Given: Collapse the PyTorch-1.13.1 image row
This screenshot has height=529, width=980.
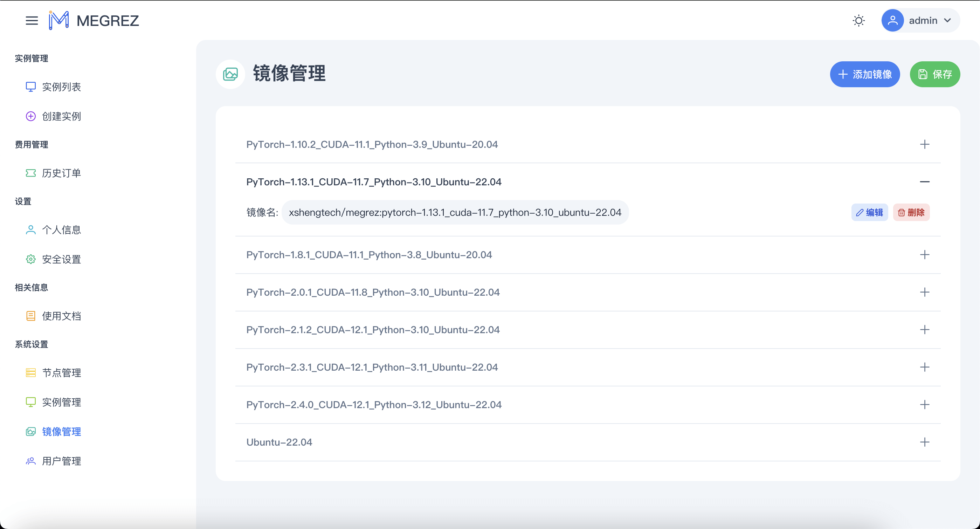Looking at the screenshot, I should click(x=924, y=182).
